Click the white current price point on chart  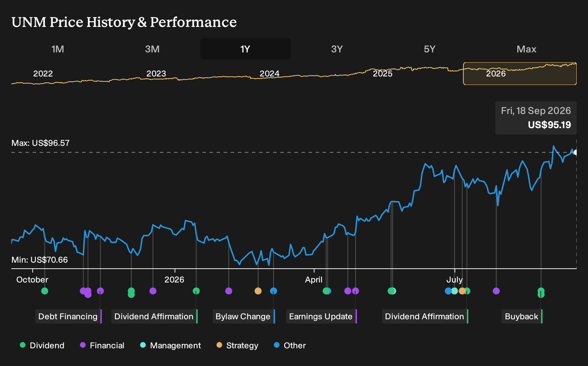tap(576, 153)
